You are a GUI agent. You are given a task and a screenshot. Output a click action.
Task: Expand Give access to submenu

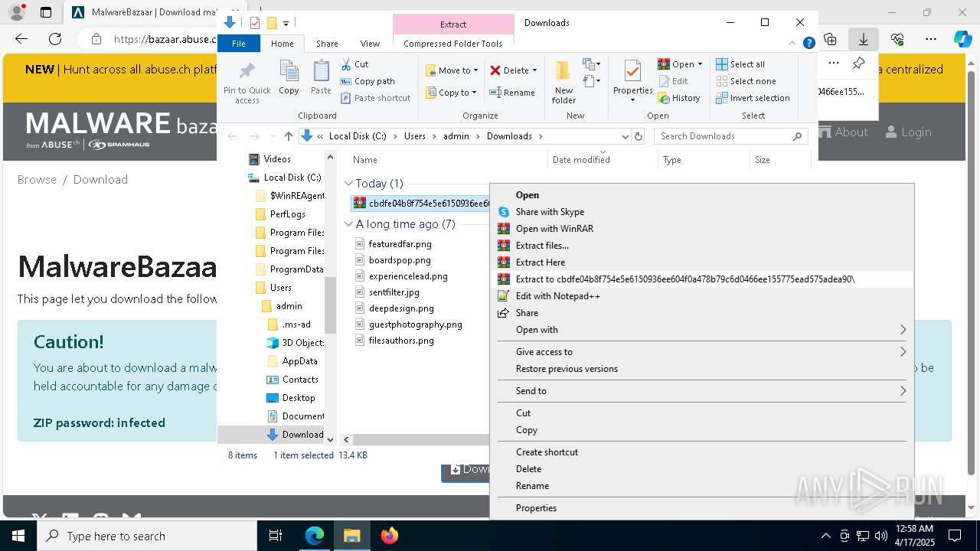pos(701,352)
